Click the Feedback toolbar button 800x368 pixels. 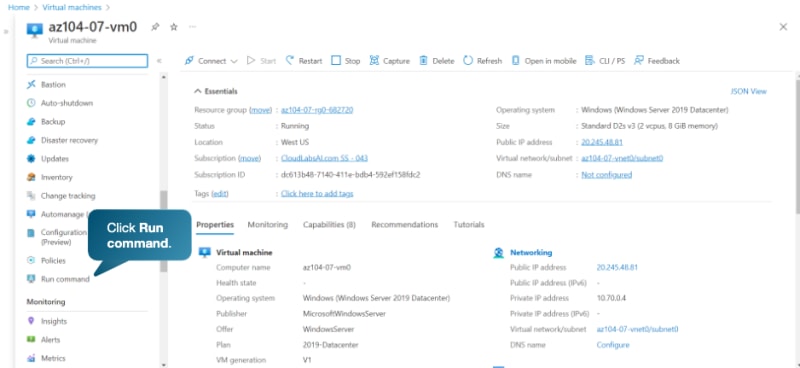point(657,61)
